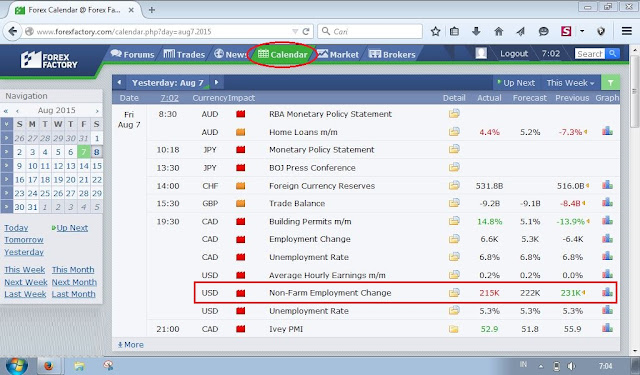Image resolution: width=640 pixels, height=375 pixels.
Task: Open the user profile avatar icon
Action: 481,53
